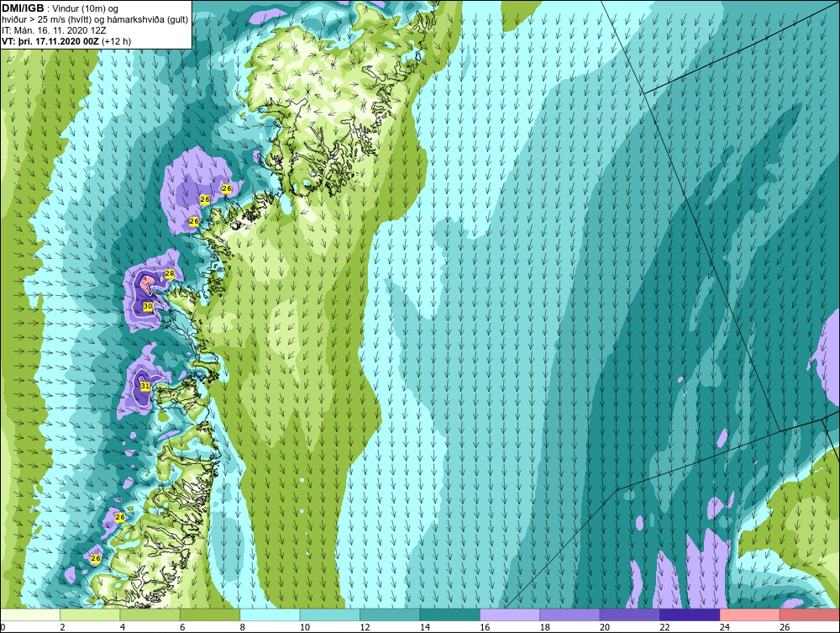Click the 12–14 m/s teal legend swatch

point(390,615)
